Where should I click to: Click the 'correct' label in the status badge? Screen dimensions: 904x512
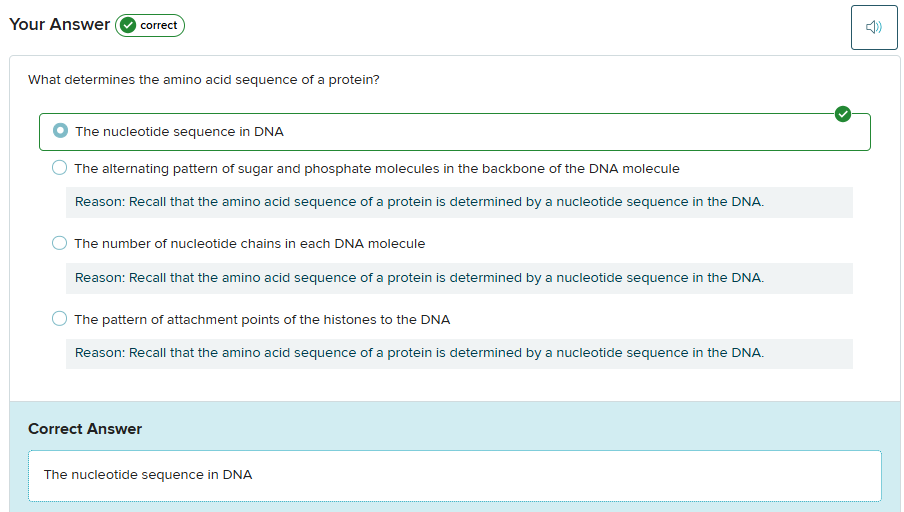pos(159,26)
